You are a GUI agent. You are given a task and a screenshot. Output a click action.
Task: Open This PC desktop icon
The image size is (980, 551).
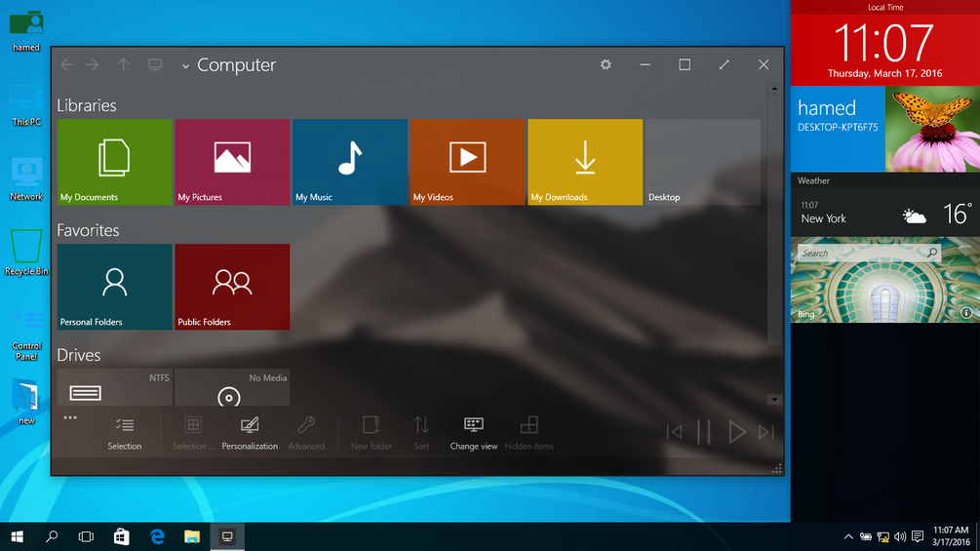[26, 105]
